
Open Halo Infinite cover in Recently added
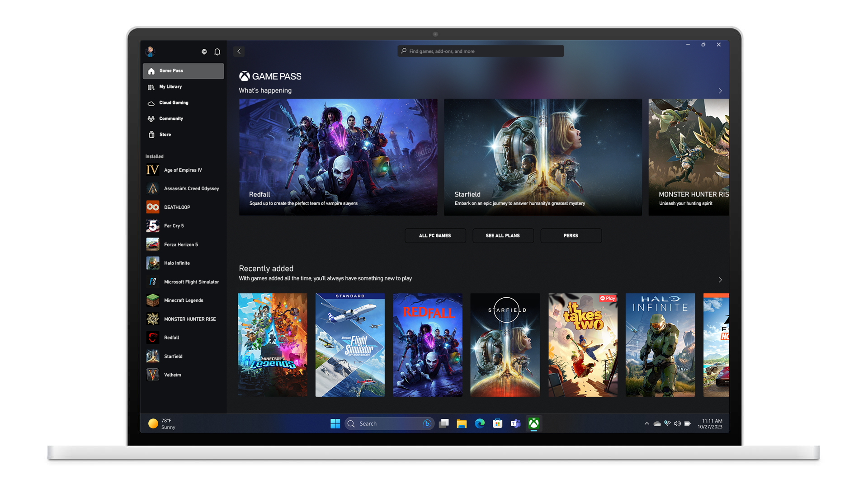tap(660, 345)
